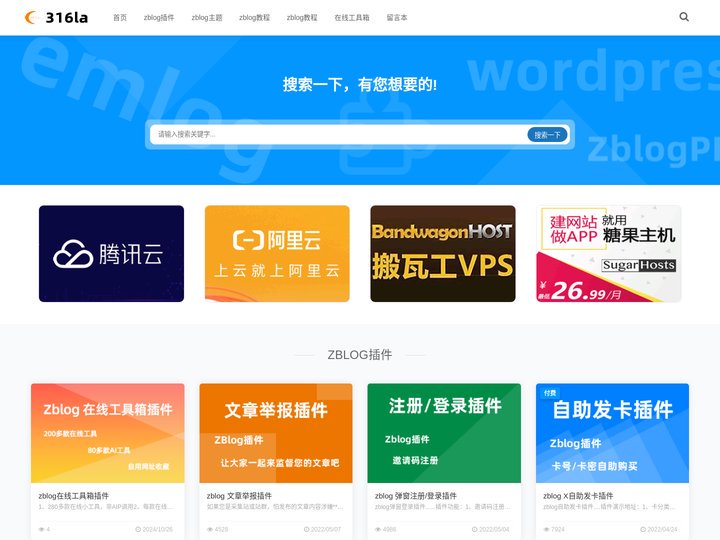Screen dimensions: 720x540
Task: Open the 糖果主机 SugarHosts banner
Action: tap(608, 253)
